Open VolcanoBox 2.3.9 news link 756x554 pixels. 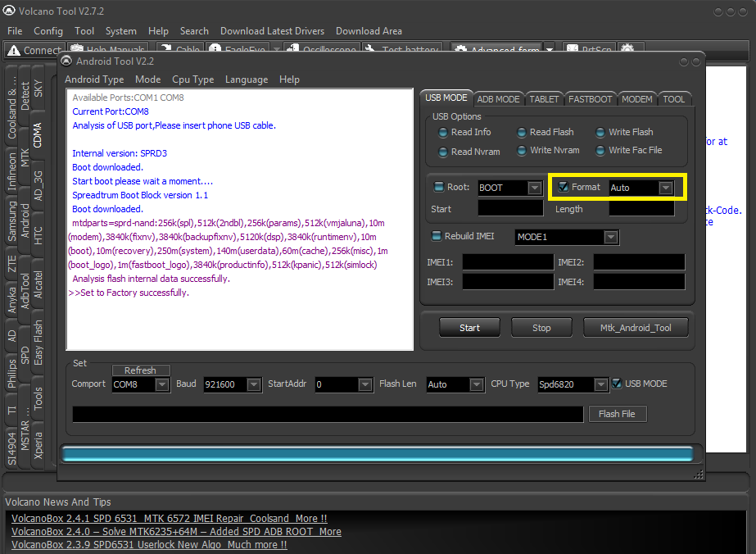click(149, 544)
